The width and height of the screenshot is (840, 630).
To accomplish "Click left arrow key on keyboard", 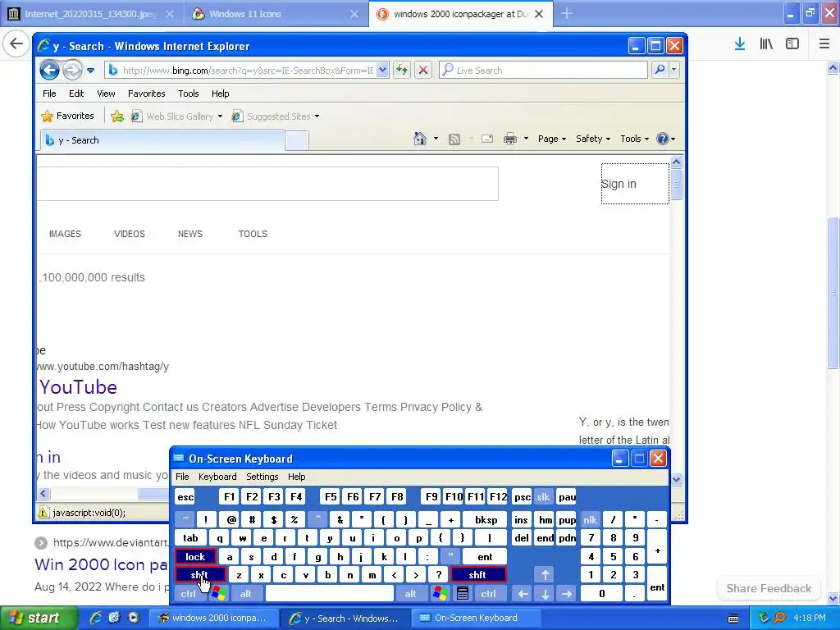I will pyautogui.click(x=523, y=593).
